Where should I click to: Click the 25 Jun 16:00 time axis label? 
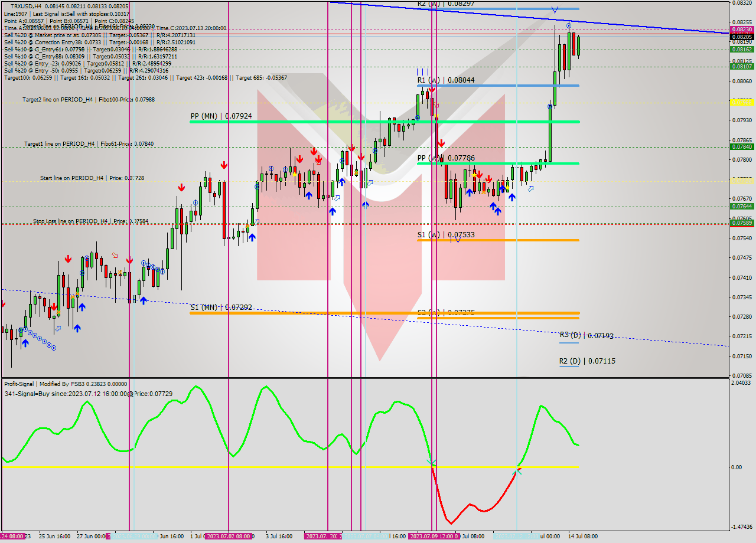click(x=55, y=537)
